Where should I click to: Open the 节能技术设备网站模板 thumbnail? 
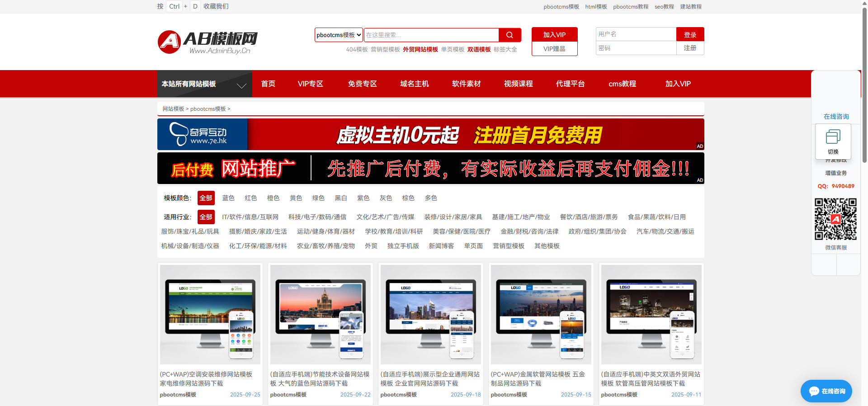pyautogui.click(x=320, y=315)
